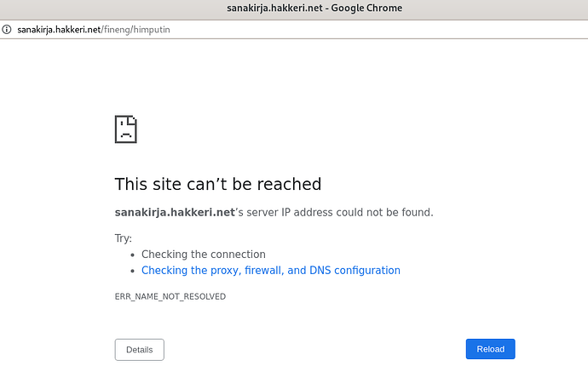This screenshot has height=372, width=588.
Task: Click the sanakirja.hakkeri.net domain in the address bar
Action: tap(59, 30)
